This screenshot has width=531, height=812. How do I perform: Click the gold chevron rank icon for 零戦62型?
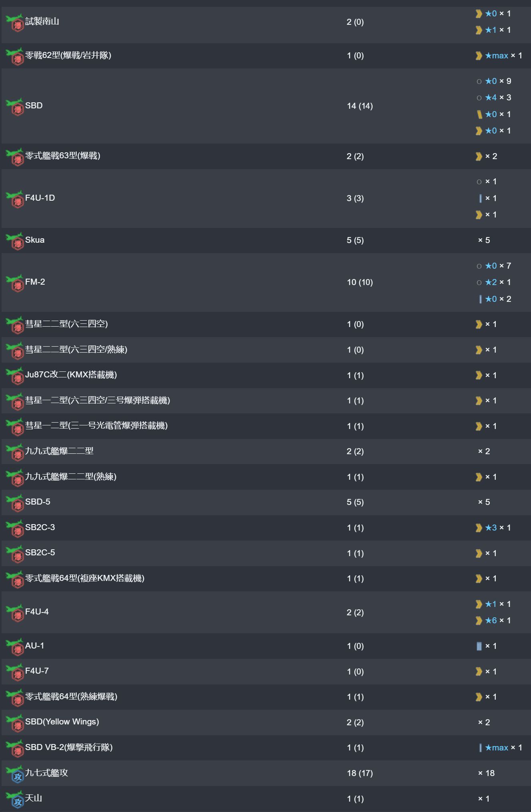tap(479, 56)
